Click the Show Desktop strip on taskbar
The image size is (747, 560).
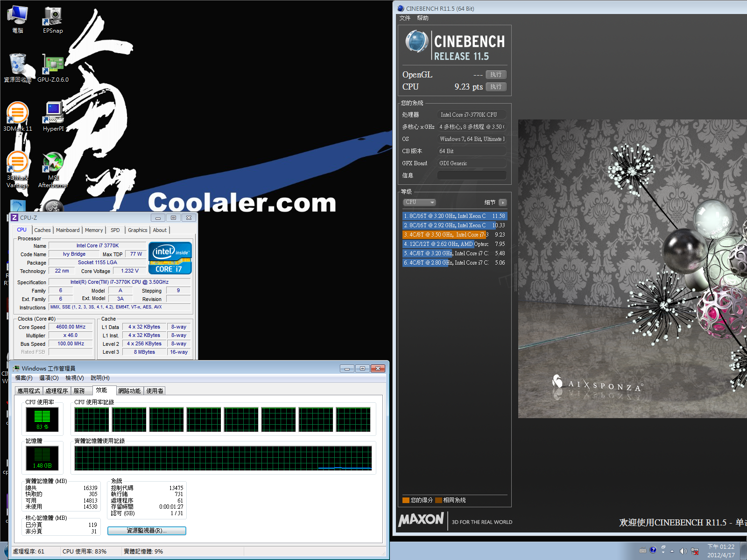744,551
